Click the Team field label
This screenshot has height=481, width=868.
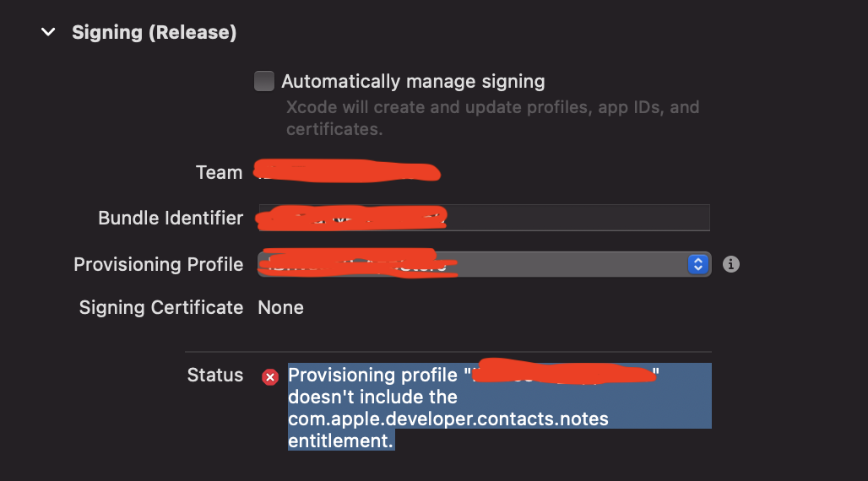coord(220,172)
